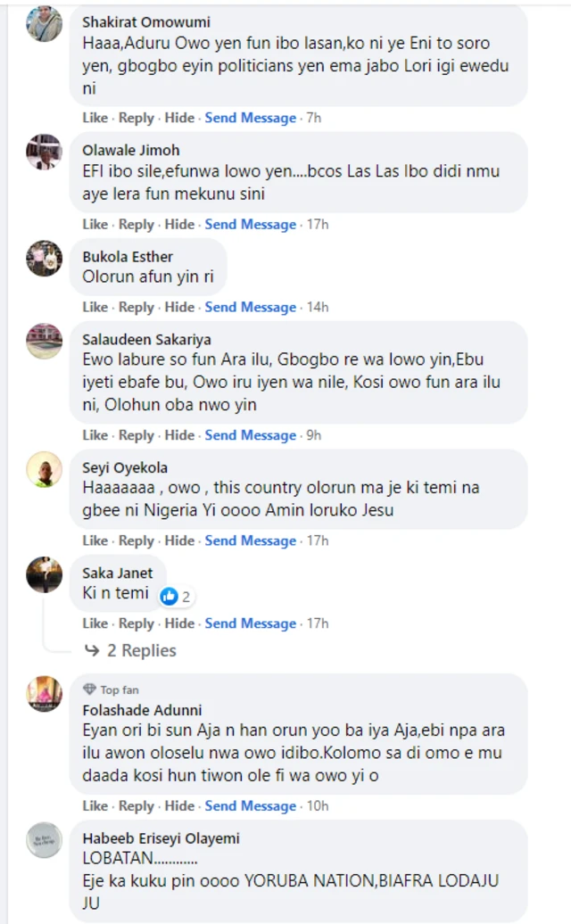Click Olawale Jimoh's avatar
This screenshot has width=571, height=924.
44,152
